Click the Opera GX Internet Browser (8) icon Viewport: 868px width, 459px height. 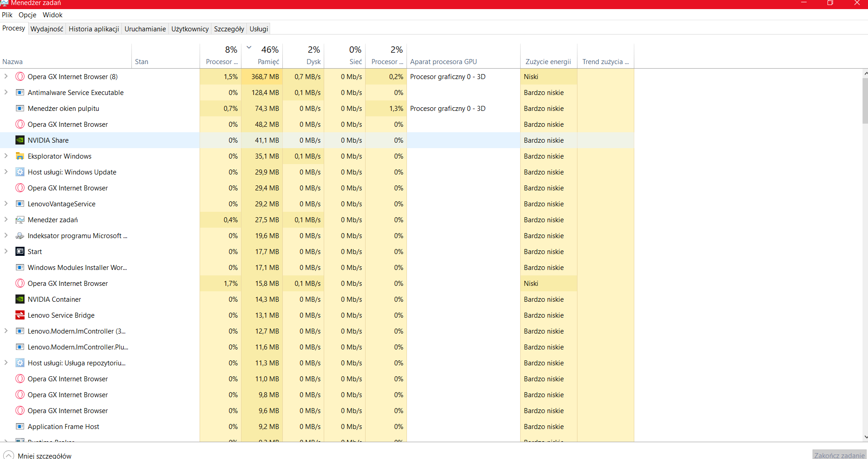[x=20, y=77]
